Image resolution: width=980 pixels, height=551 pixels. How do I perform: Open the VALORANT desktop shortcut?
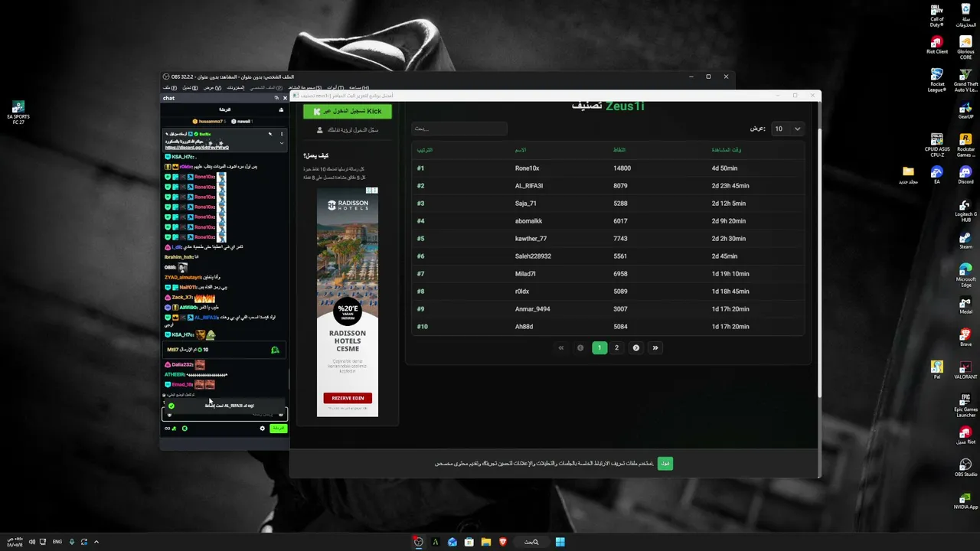point(965,370)
